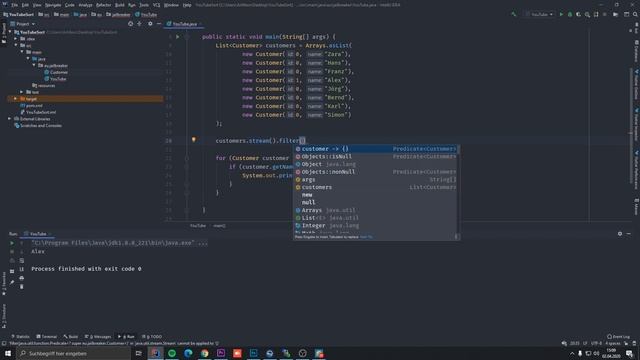Clear console output with trash icon

click(x=22, y=287)
